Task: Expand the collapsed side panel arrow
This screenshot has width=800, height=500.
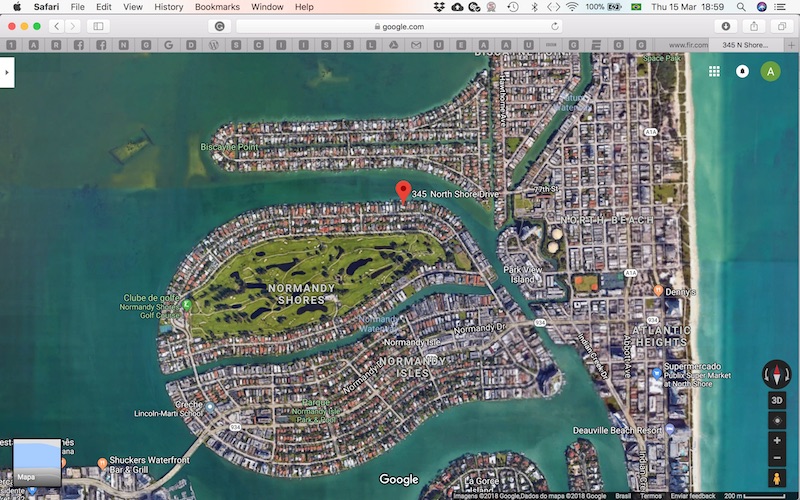Action: [7, 72]
